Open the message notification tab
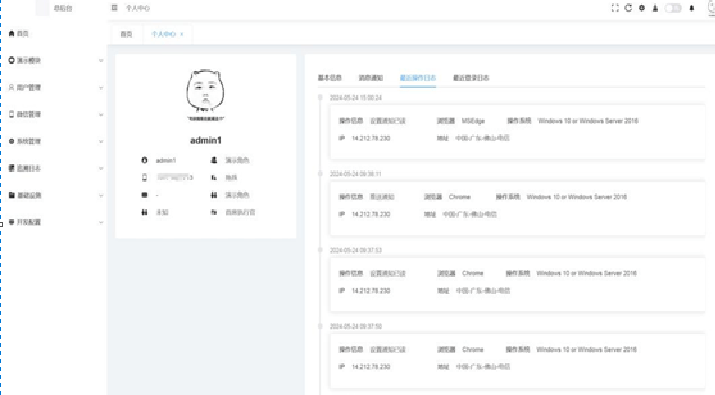Viewport: 715px width, 395px height. (370, 78)
